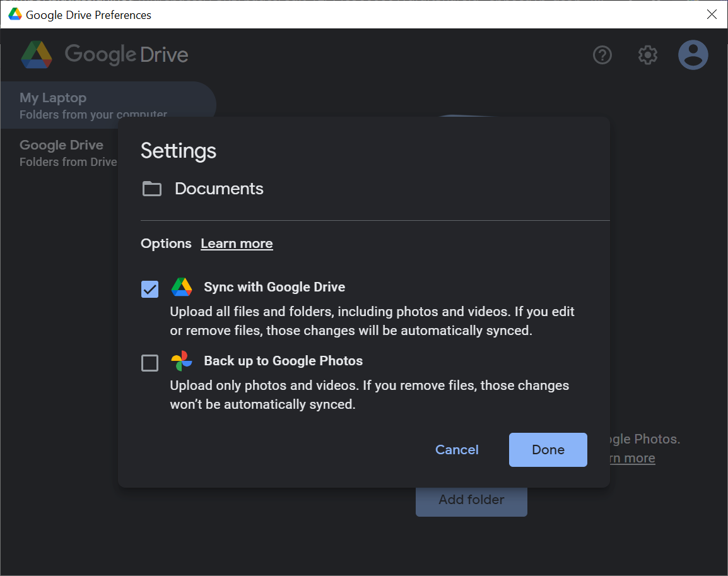Click the Cancel button

click(x=457, y=450)
